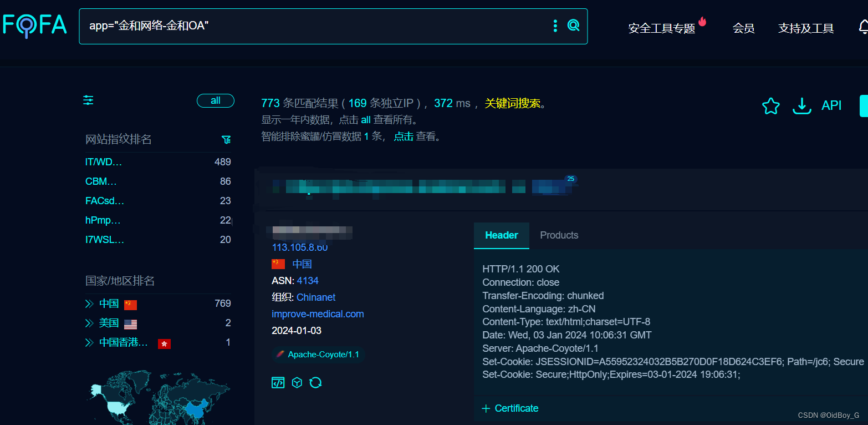Click the website source code icon
The image size is (868, 425).
[278, 382]
